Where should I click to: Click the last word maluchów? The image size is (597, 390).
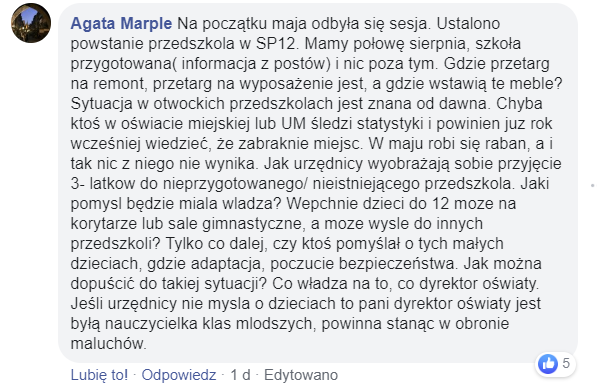pos(109,344)
